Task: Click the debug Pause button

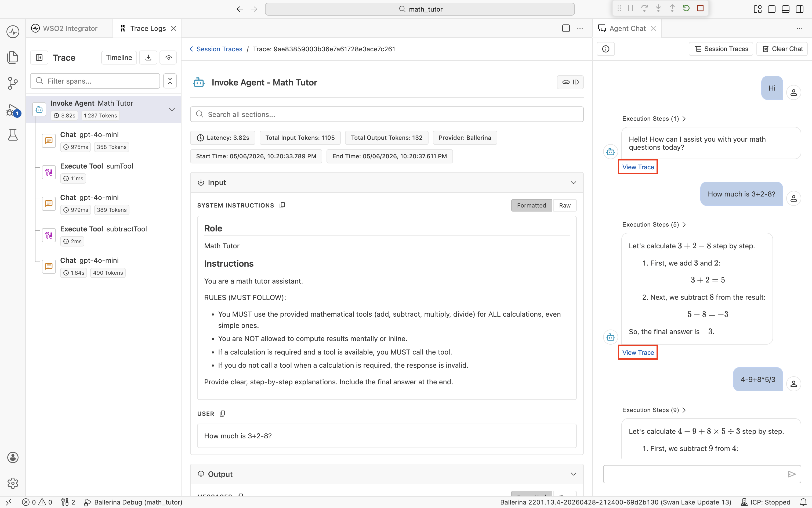Action: (x=630, y=8)
